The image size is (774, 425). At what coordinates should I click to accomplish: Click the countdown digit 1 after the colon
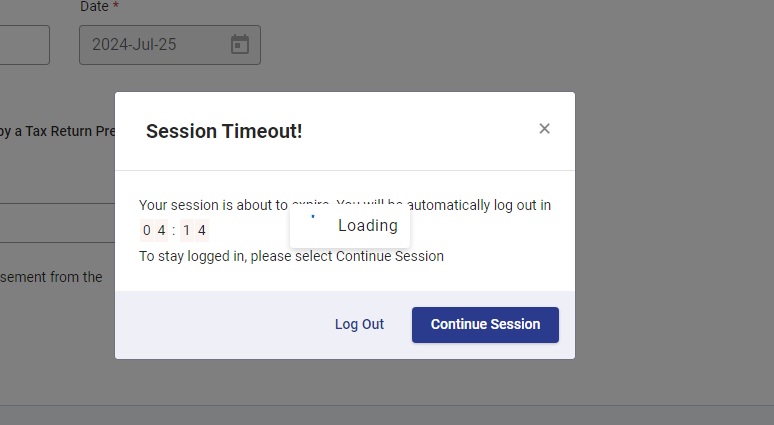pyautogui.click(x=187, y=230)
